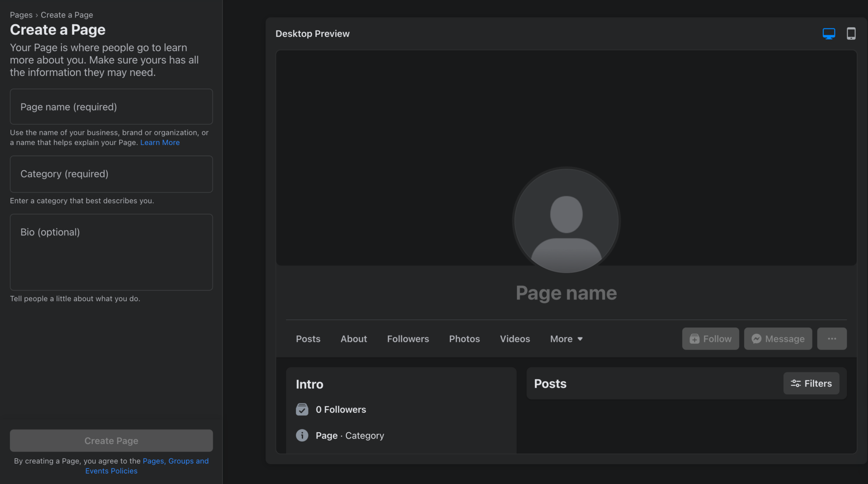Click the Follow button's plus icon
Screen dimensions: 868x484
click(694, 339)
